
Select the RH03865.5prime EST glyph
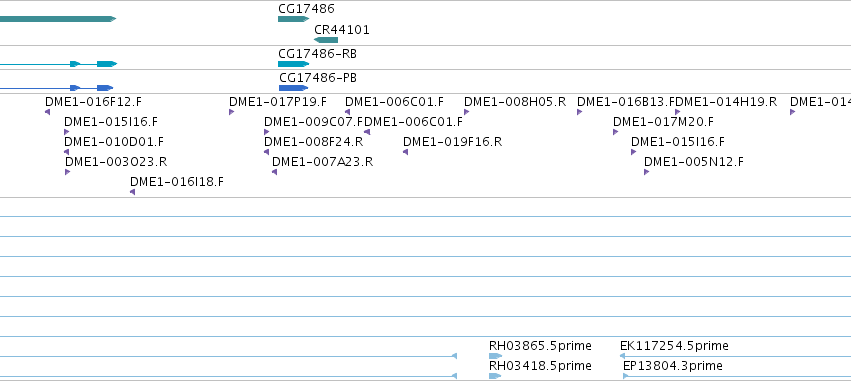(496, 356)
